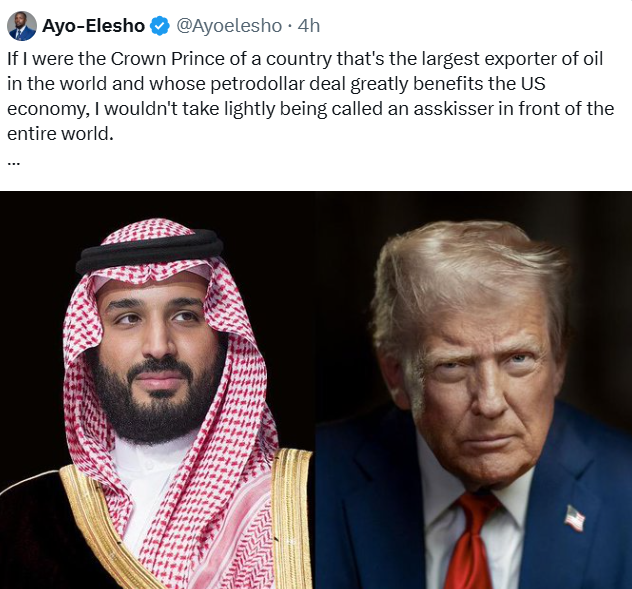Open the right photo of man in navy suit
The image size is (632, 589).
click(x=474, y=390)
